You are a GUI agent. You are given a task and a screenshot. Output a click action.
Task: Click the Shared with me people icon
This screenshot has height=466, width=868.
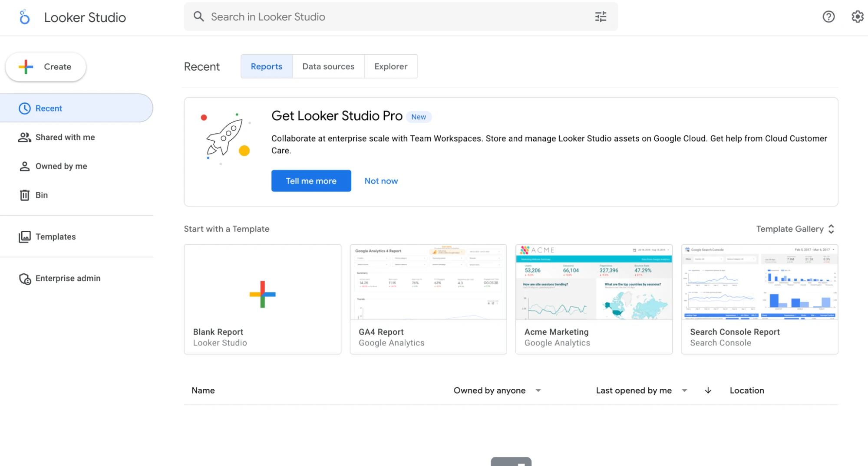click(x=25, y=137)
